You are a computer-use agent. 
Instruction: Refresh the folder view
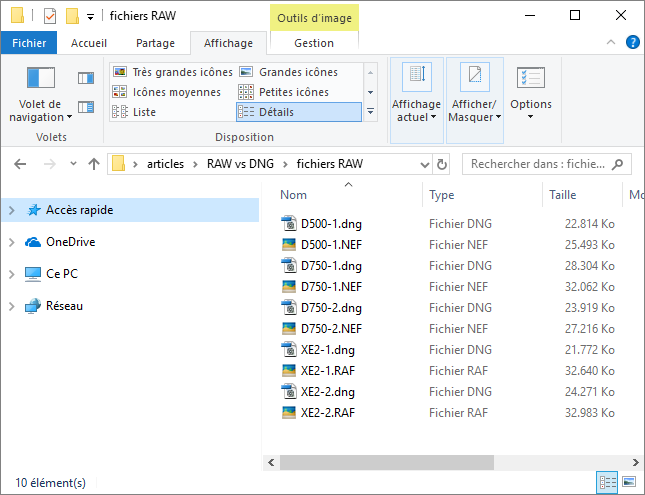pyautogui.click(x=442, y=164)
